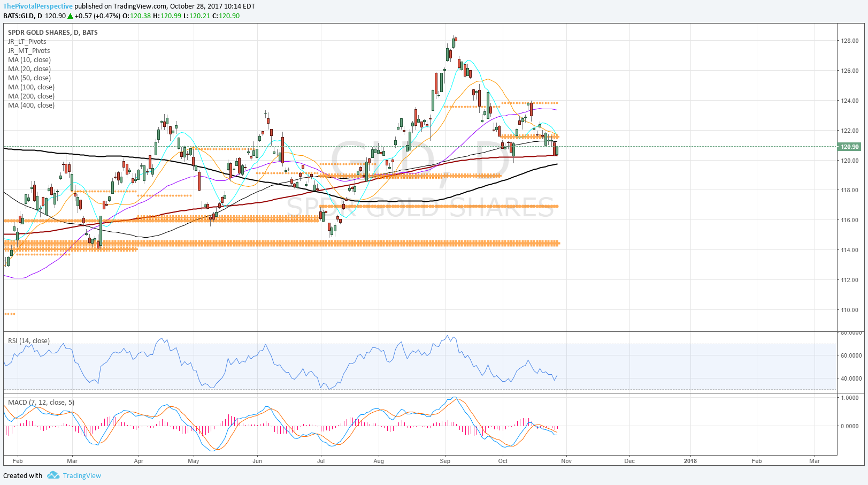This screenshot has width=868, height=485.
Task: Click the Sep time axis label
Action: pos(445,461)
